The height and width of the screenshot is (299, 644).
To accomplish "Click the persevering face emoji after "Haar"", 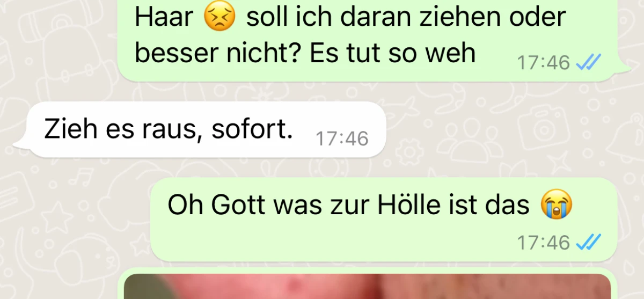I will pyautogui.click(x=219, y=18).
